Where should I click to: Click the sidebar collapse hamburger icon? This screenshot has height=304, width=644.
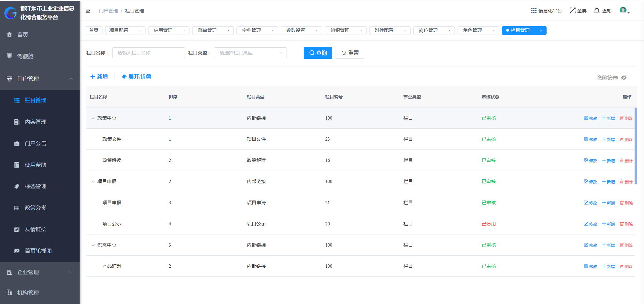click(88, 11)
